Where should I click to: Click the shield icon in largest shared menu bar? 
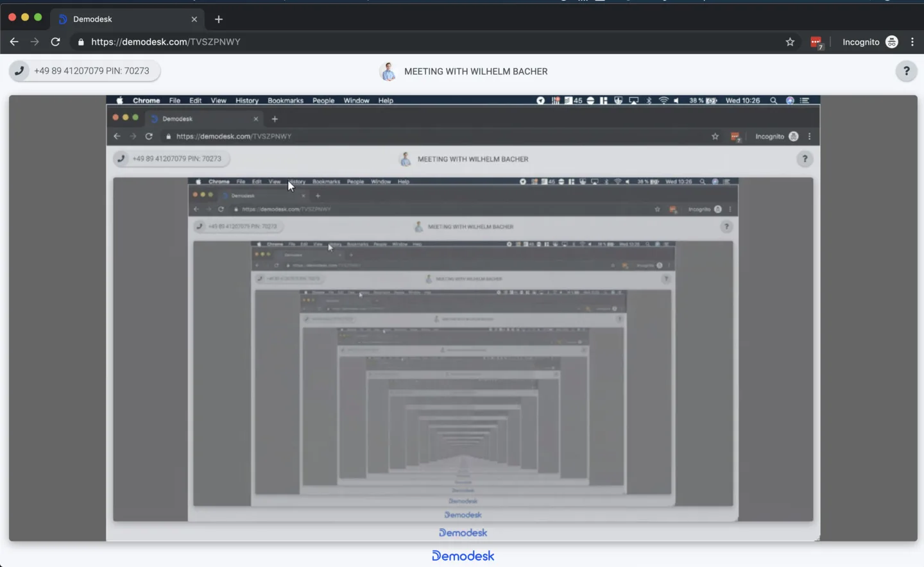tap(619, 101)
